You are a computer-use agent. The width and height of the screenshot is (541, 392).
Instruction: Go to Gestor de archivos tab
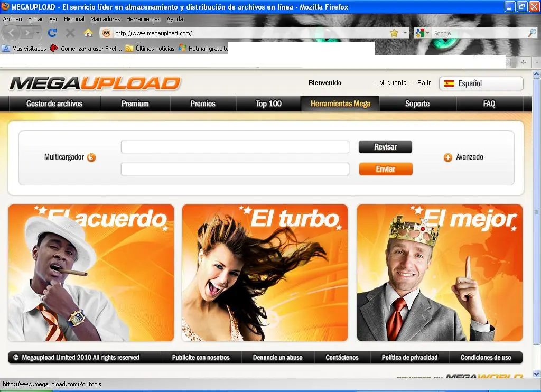[54, 104]
